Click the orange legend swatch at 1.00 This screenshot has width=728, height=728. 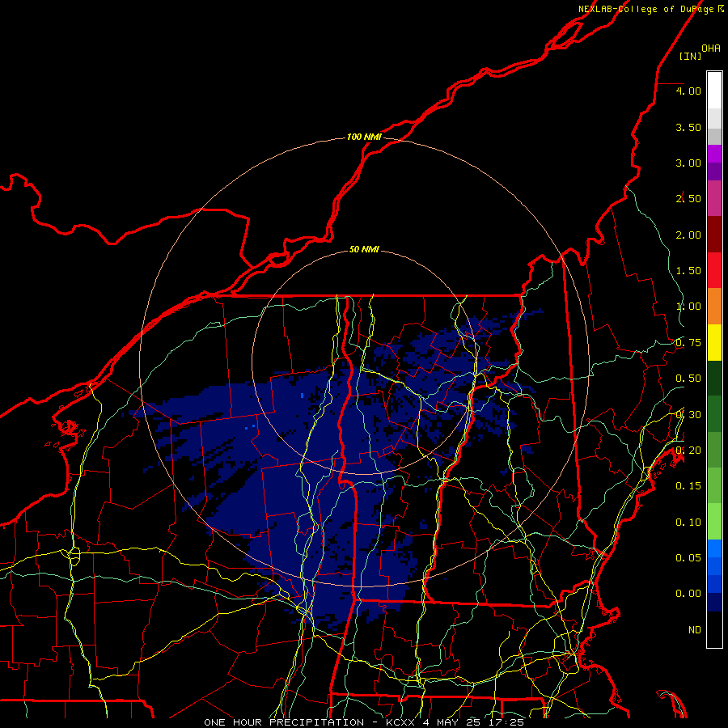coord(714,306)
